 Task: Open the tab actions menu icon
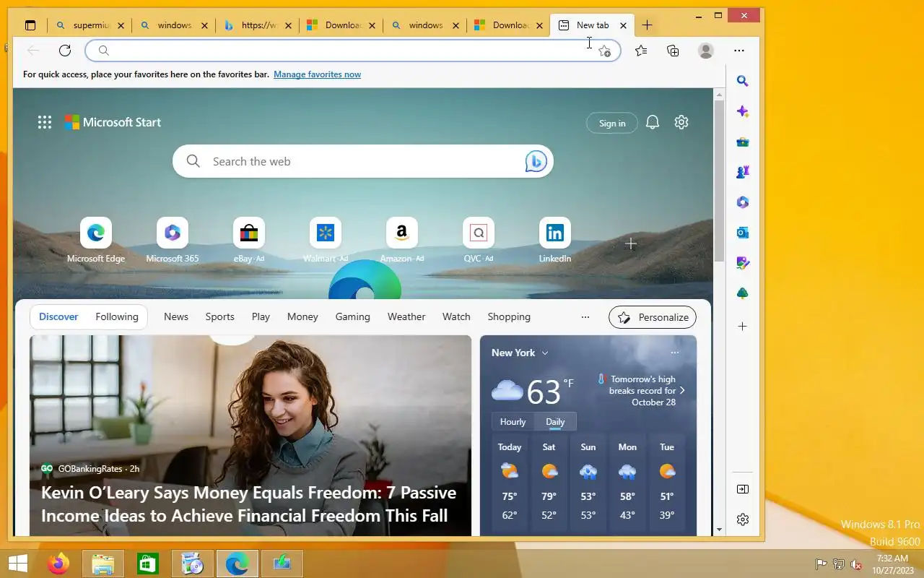[x=30, y=25]
